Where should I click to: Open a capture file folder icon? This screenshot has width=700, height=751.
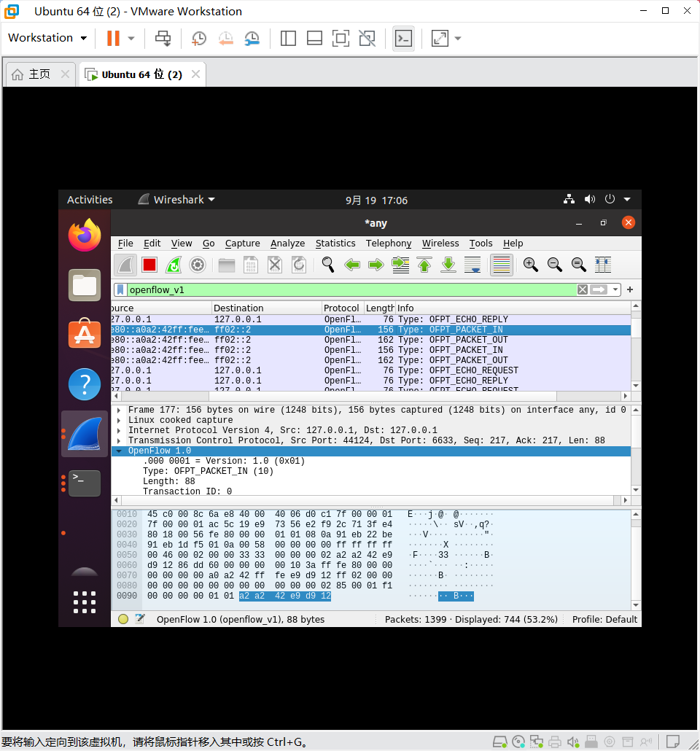(x=227, y=265)
